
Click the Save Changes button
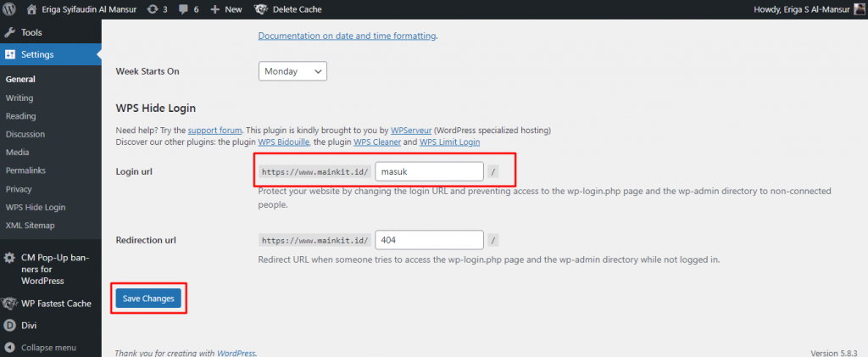[x=148, y=298]
